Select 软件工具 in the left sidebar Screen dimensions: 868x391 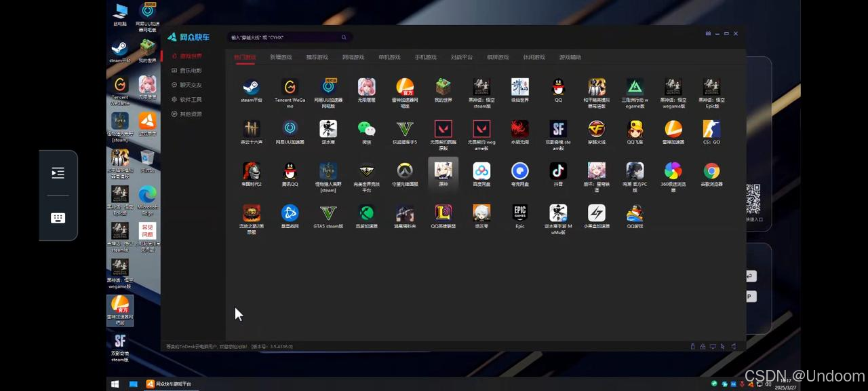pyautogui.click(x=186, y=100)
